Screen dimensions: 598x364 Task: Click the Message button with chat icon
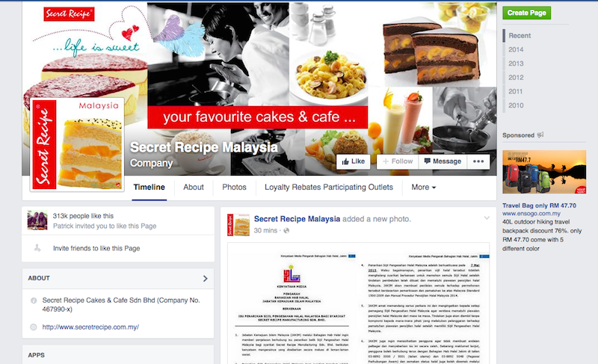point(443,161)
